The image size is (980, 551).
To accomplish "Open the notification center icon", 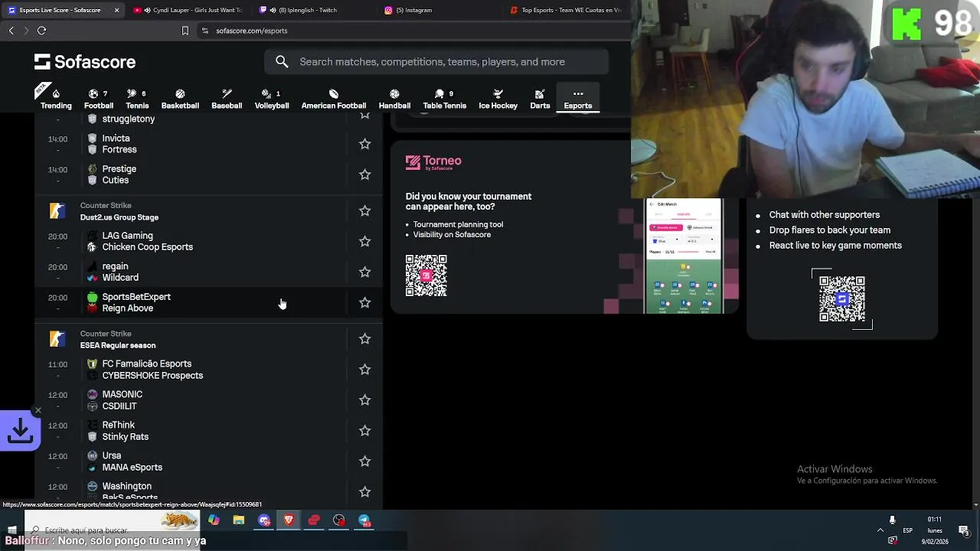I will [963, 530].
